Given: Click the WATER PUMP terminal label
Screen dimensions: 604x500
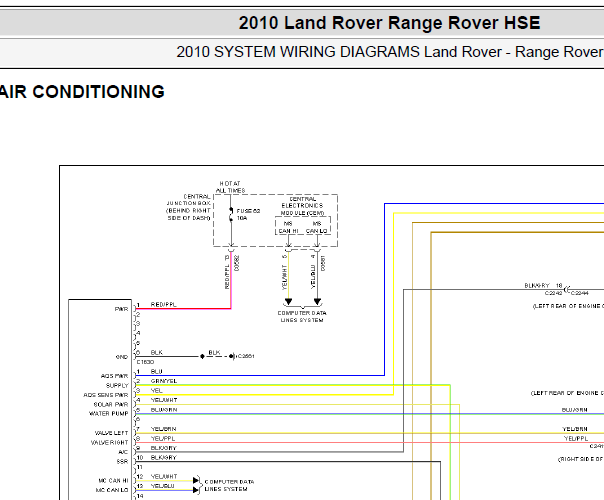Looking at the screenshot, I should point(109,413).
